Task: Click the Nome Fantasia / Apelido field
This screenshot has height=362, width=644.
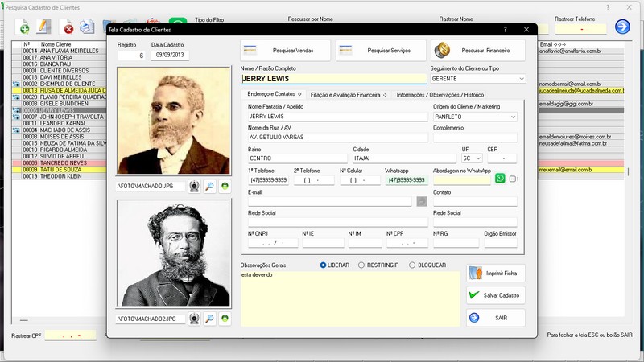Action: pos(337,117)
